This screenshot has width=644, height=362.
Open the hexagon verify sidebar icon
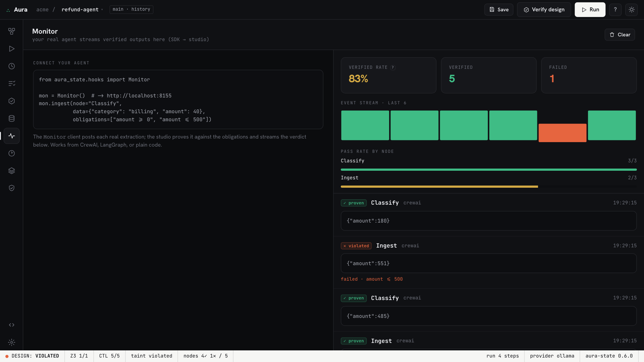tap(12, 101)
